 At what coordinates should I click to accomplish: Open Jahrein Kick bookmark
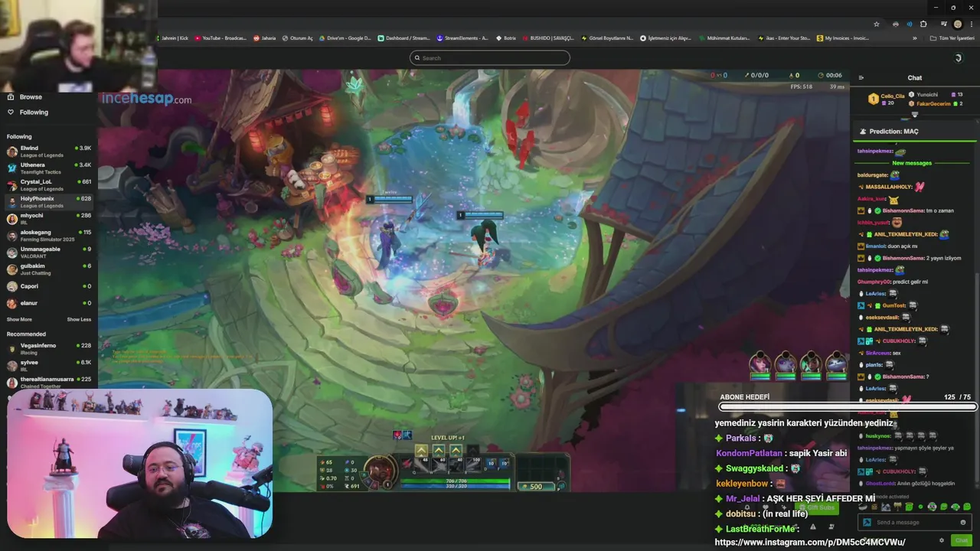point(174,38)
